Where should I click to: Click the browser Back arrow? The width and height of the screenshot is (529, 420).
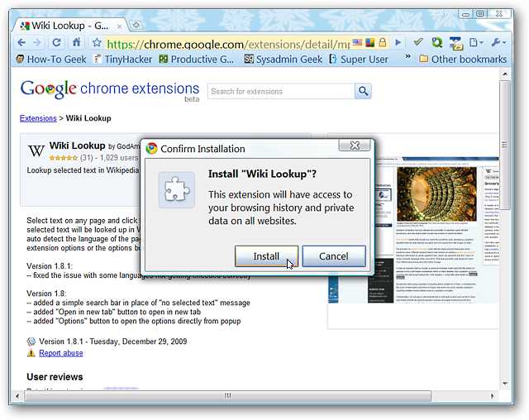(21, 42)
